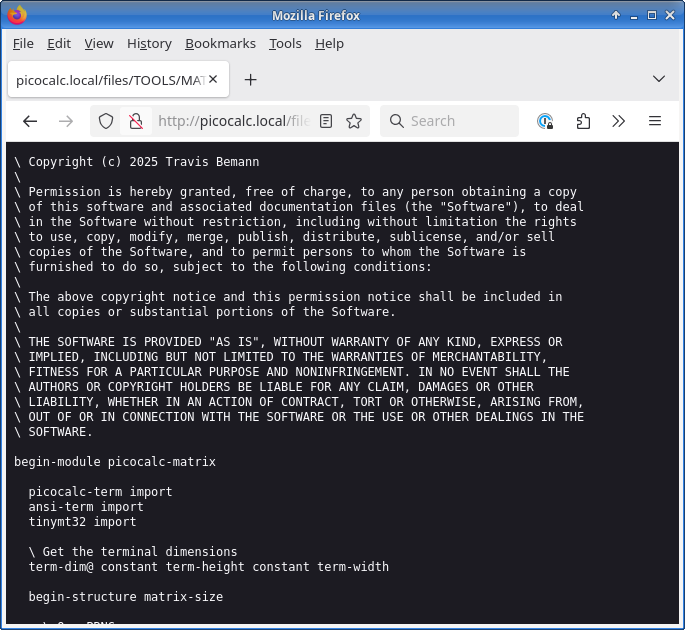The height and width of the screenshot is (630, 685).
Task: Open the Bookmarks menu
Action: [221, 44]
